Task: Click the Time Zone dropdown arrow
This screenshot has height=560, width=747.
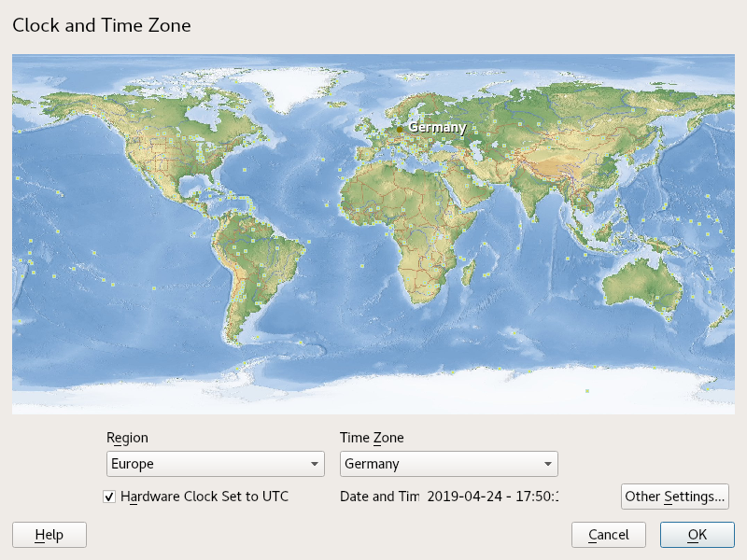Action: pyautogui.click(x=547, y=464)
